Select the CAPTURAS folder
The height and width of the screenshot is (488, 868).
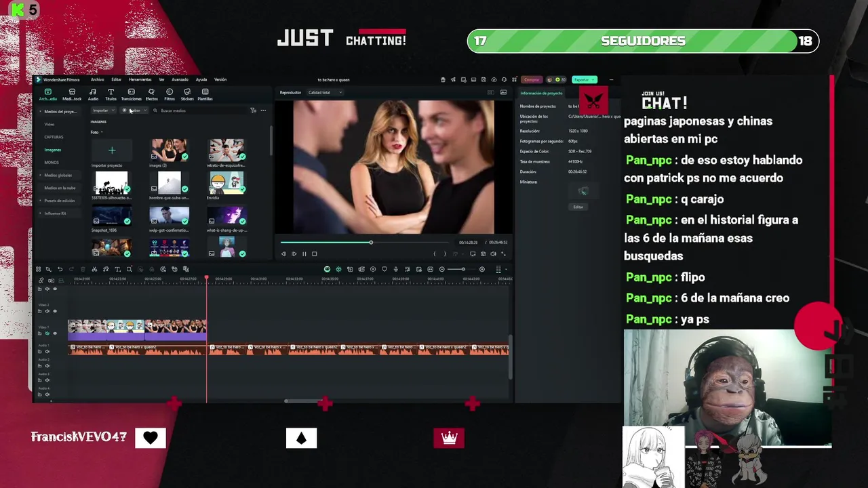[x=54, y=137]
